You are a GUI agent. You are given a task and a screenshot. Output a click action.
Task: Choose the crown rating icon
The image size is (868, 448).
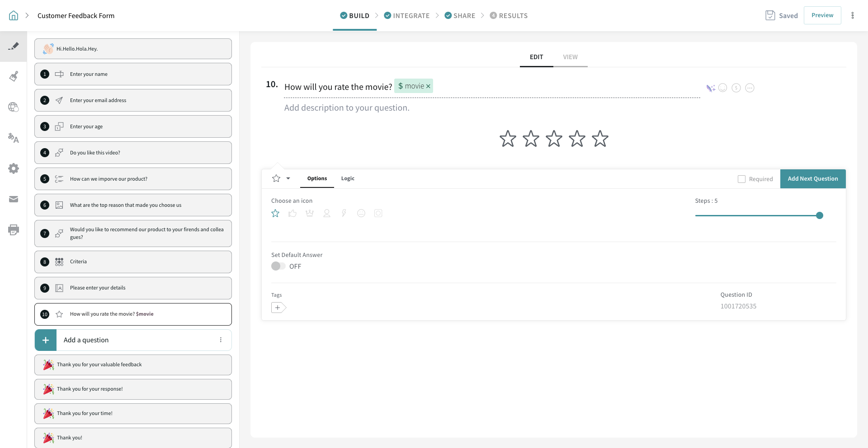coord(310,213)
